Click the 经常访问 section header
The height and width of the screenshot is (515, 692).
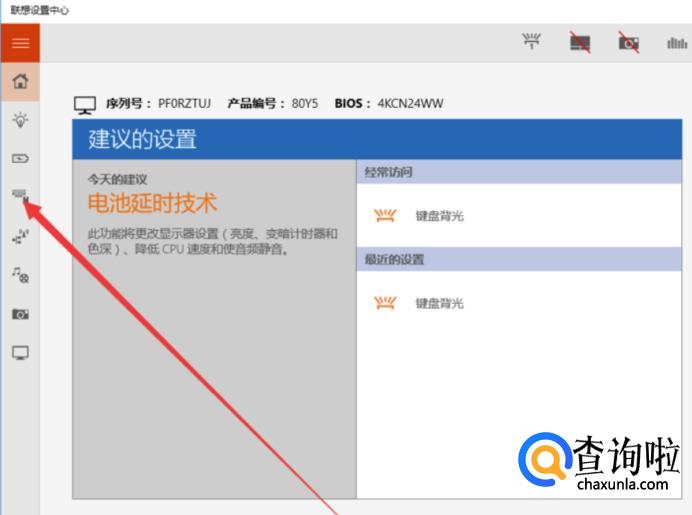pos(519,172)
